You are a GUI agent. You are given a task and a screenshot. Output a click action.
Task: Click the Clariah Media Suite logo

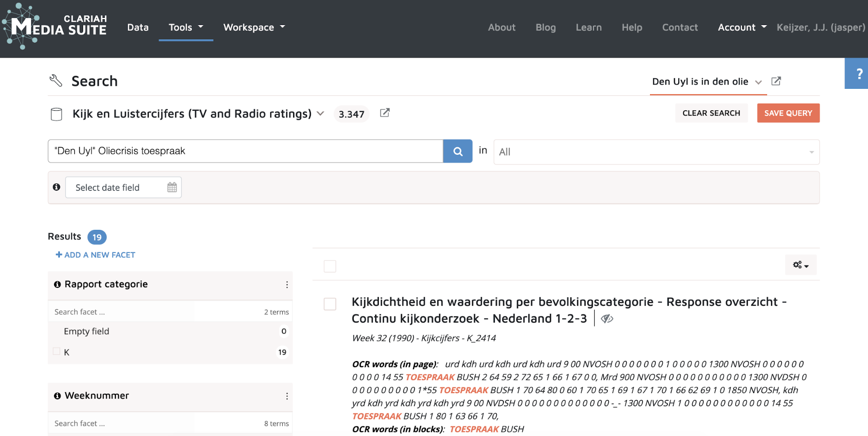(x=55, y=27)
